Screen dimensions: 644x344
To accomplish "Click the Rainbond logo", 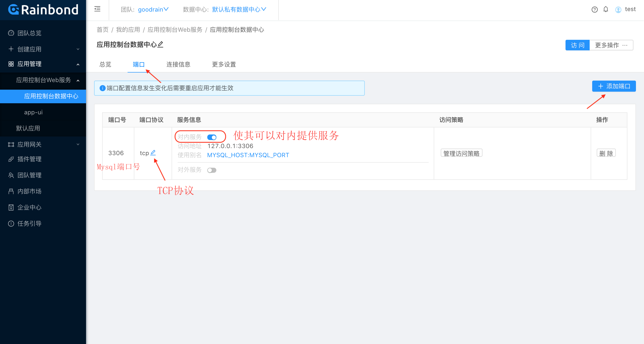I will 43,10.
